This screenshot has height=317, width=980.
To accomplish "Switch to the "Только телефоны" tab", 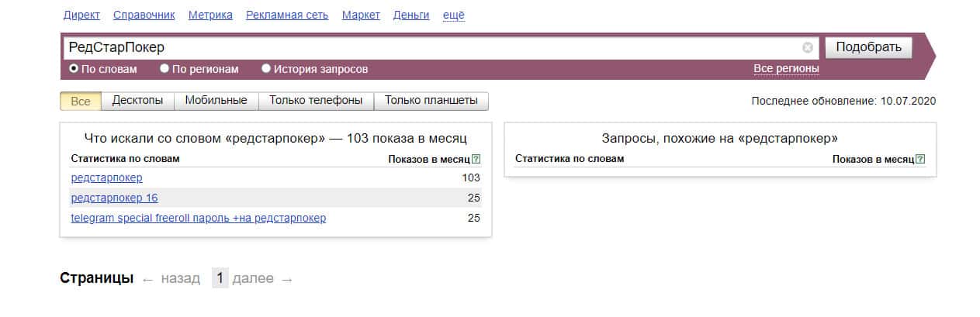I will click(316, 101).
